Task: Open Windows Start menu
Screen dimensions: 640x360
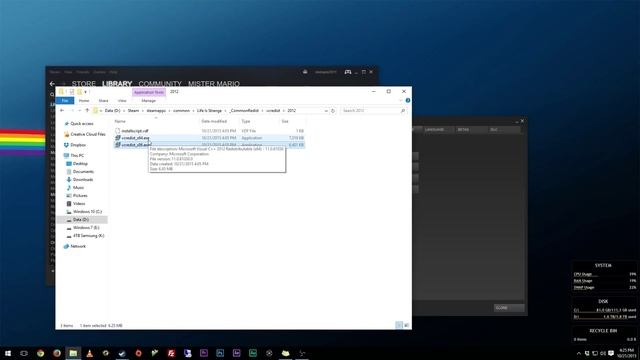Action: [8, 353]
